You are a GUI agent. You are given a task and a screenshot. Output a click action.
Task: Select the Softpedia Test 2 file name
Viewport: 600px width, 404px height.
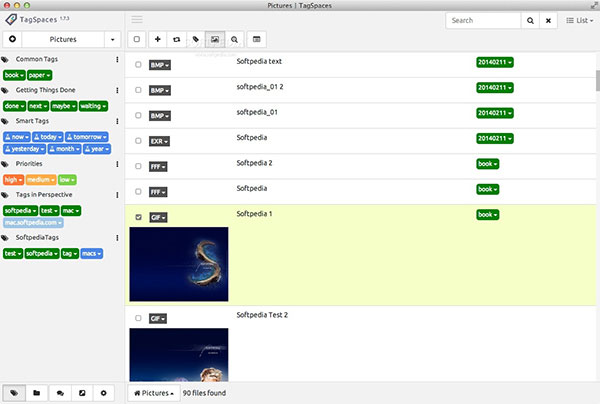[262, 315]
